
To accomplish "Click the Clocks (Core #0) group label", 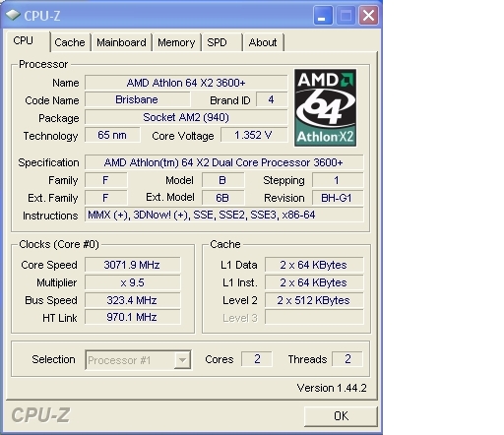I will [x=59, y=244].
